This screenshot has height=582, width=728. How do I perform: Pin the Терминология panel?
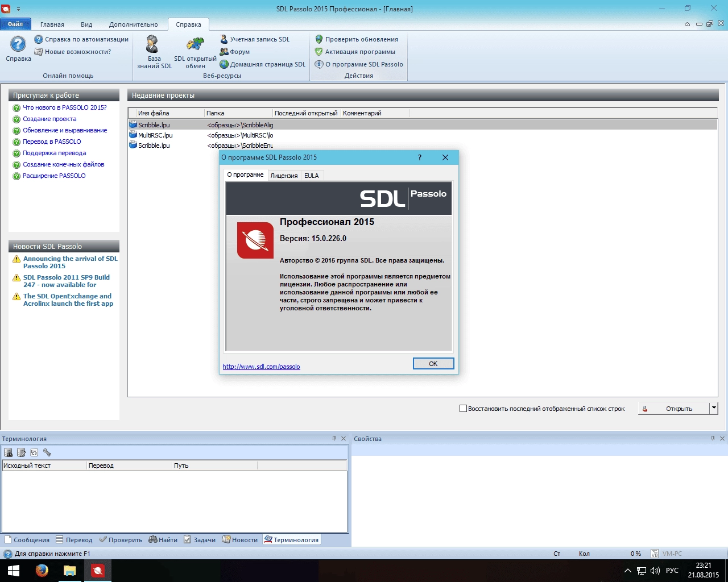coord(334,438)
